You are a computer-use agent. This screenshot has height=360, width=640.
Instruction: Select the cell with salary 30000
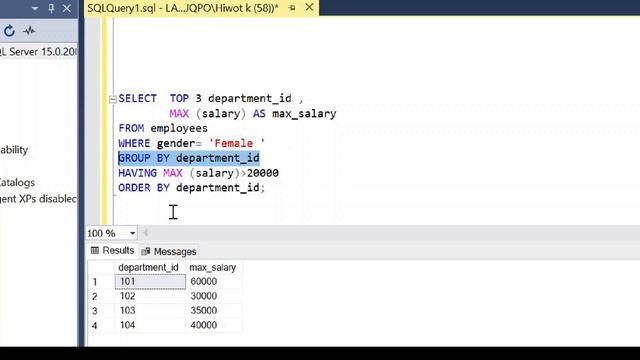[x=214, y=296]
